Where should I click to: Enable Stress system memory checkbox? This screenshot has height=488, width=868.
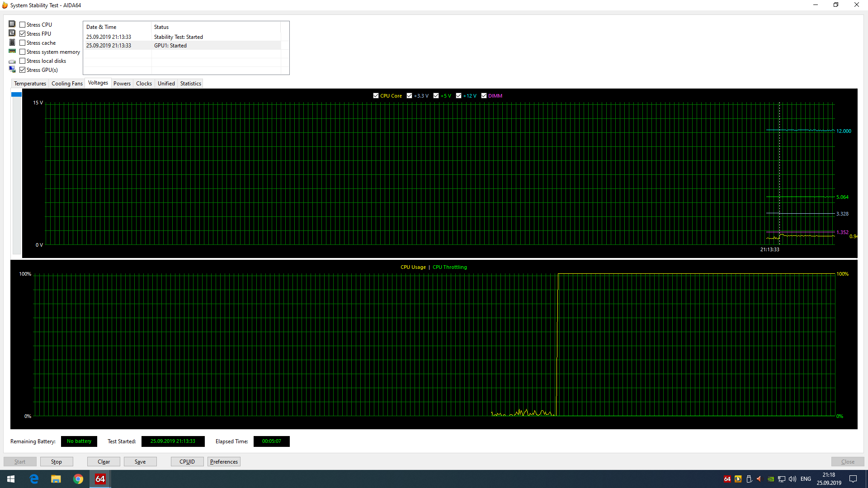(x=23, y=52)
